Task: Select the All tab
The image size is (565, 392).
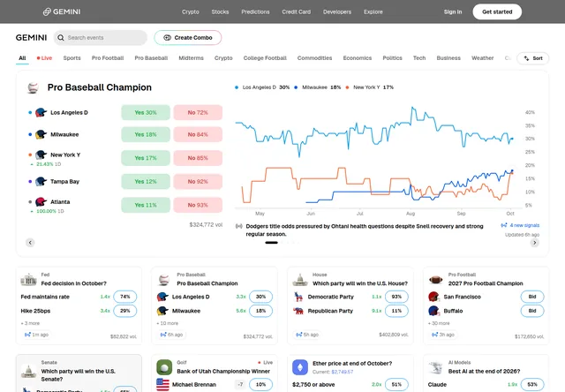Action: pos(22,58)
